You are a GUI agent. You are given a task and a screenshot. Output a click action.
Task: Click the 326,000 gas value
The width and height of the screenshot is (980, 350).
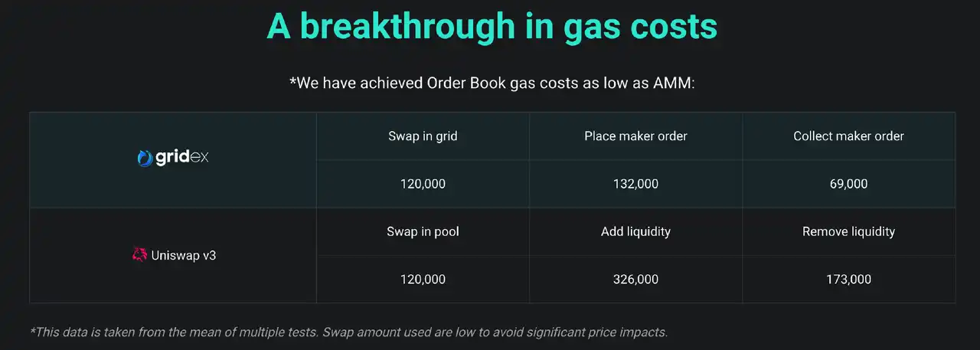coord(635,280)
